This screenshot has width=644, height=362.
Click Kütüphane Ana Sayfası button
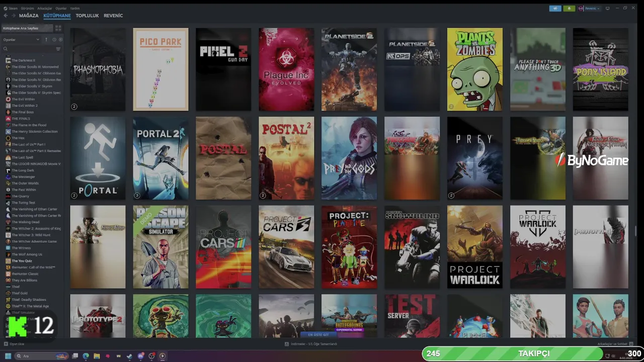tap(27, 28)
